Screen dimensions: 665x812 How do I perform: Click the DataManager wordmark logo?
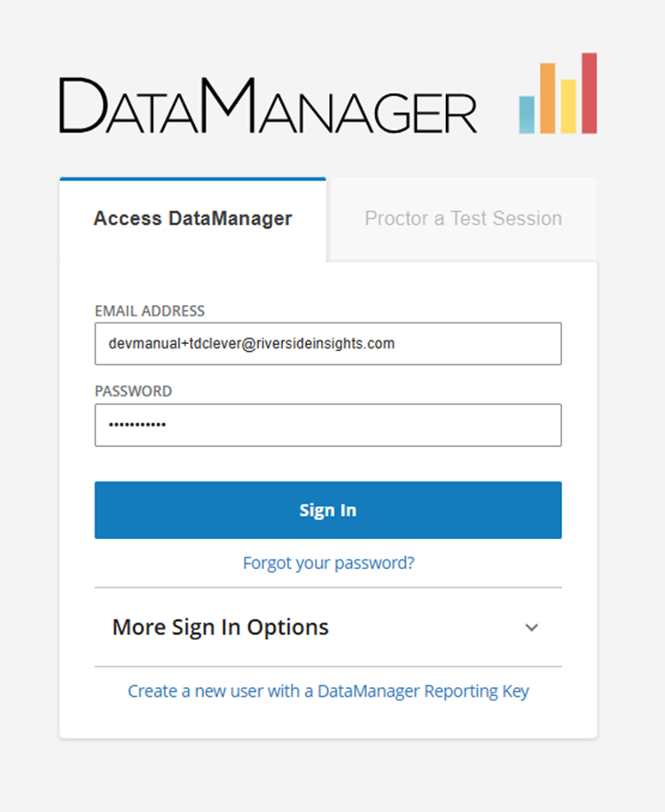[x=268, y=106]
